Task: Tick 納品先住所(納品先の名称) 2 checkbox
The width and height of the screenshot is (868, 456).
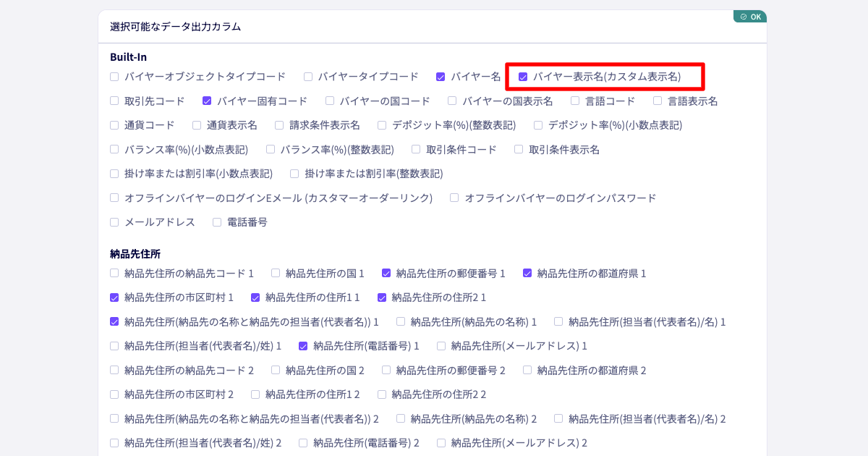Action: [401, 418]
